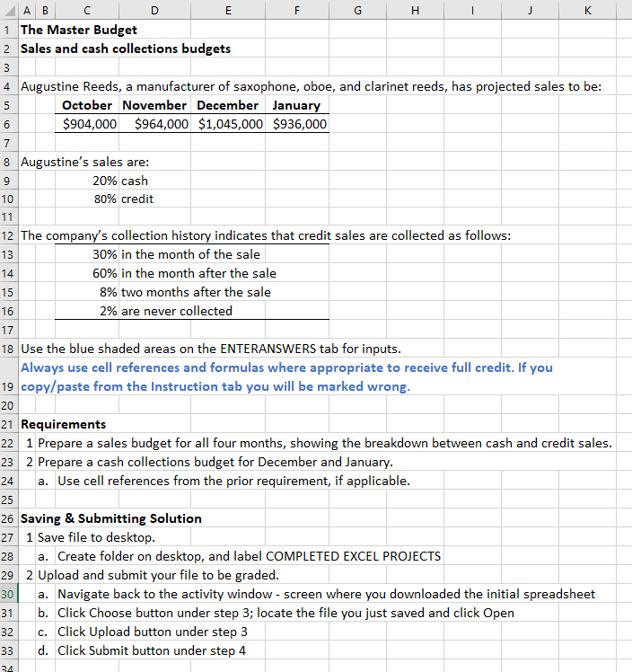Screen dimensions: 632x672
Task: Click the 'January' header cell
Action: tap(297, 105)
